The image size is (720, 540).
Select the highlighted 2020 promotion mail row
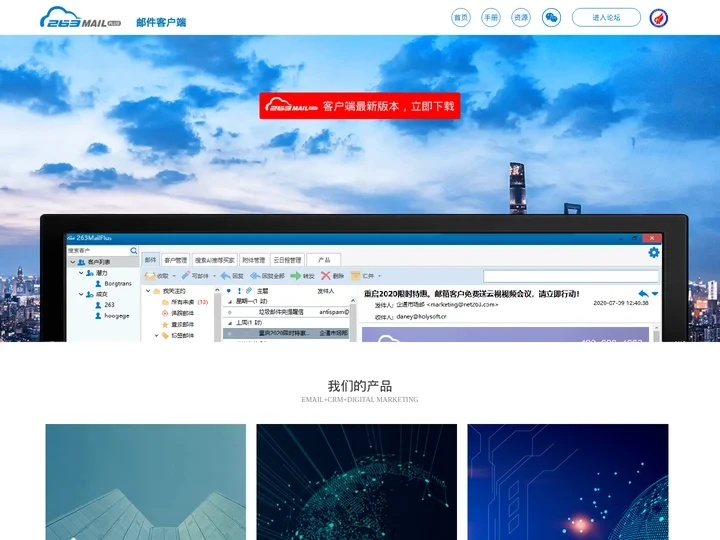tap(286, 333)
